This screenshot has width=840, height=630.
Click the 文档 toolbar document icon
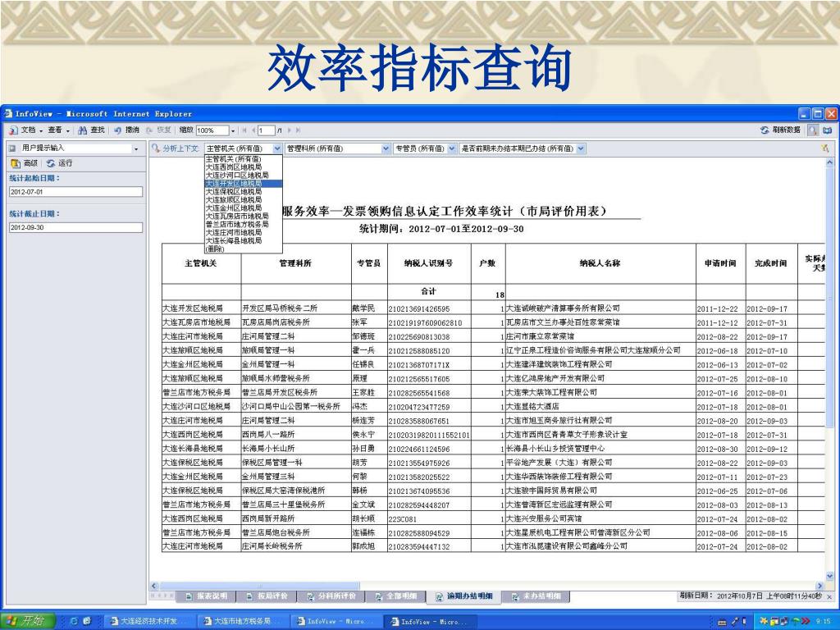coord(14,130)
